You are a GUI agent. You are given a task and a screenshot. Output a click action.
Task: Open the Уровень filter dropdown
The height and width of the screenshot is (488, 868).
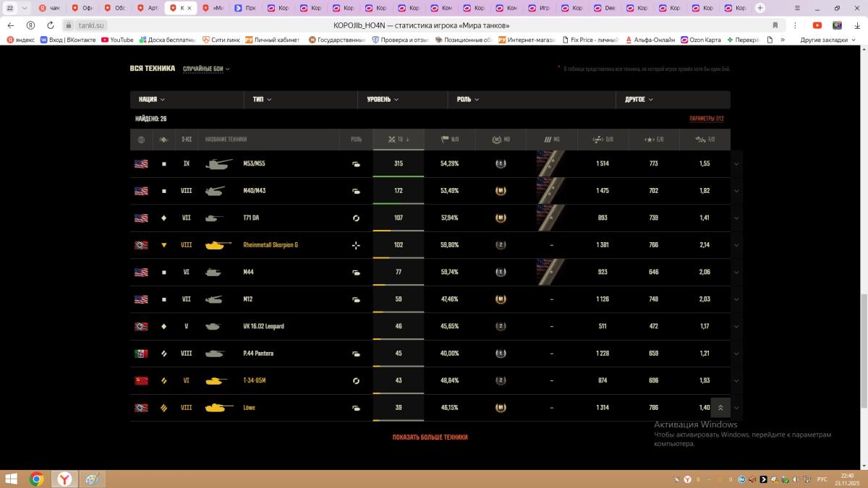tap(383, 100)
